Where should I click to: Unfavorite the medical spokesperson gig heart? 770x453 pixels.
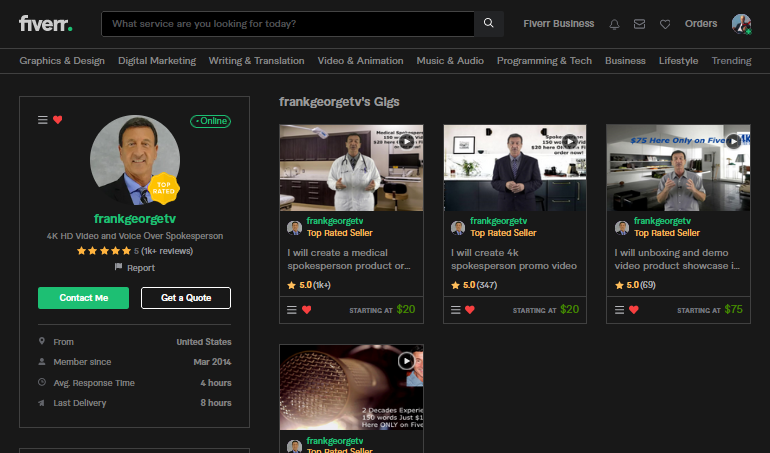306,310
